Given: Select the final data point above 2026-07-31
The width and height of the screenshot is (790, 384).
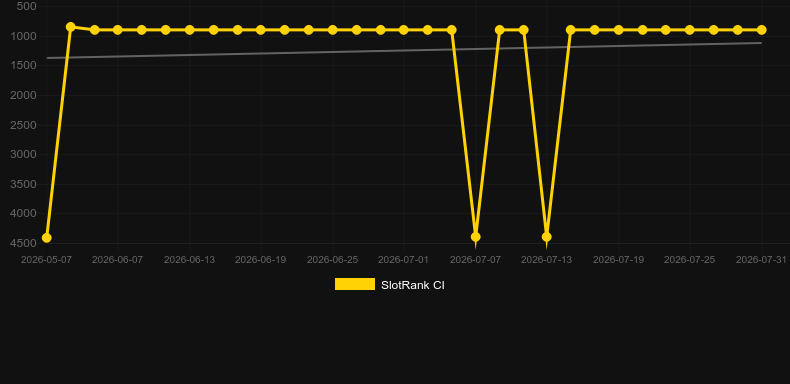Looking at the screenshot, I should (761, 30).
